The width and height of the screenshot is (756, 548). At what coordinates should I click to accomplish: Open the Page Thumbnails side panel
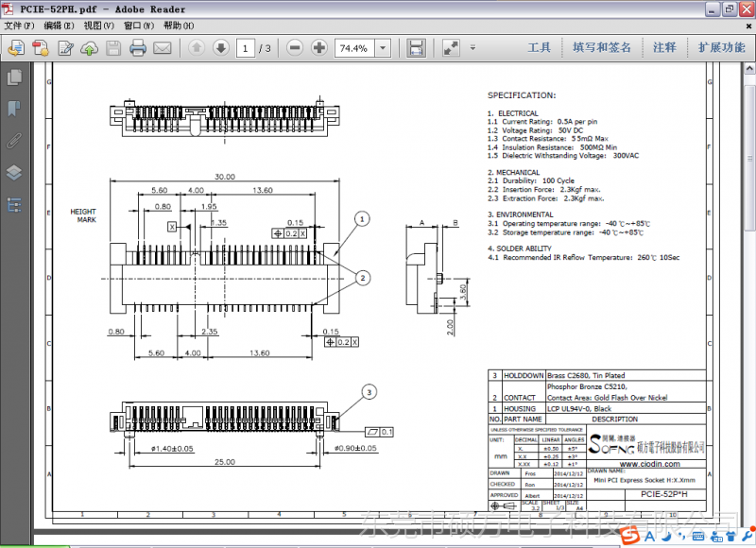tap(14, 77)
